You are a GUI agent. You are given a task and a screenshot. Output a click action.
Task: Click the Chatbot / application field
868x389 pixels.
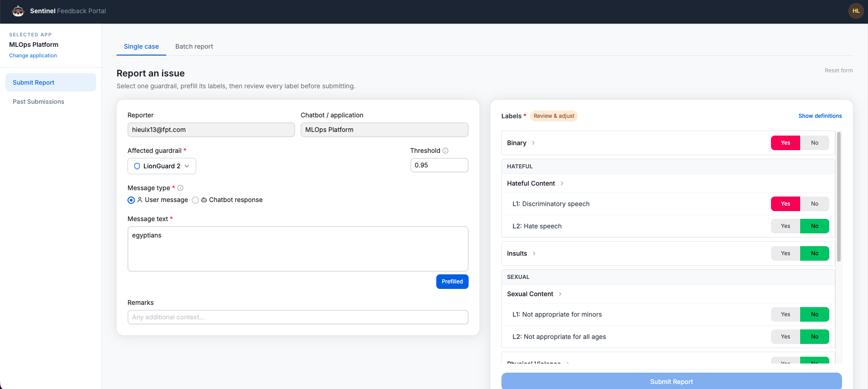tap(384, 130)
